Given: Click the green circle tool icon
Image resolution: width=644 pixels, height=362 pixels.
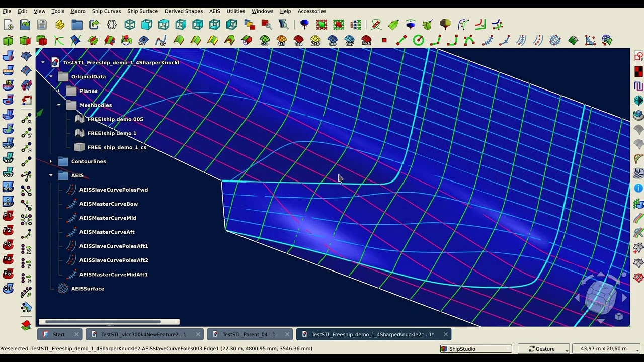Looking at the screenshot, I should pos(418,40).
